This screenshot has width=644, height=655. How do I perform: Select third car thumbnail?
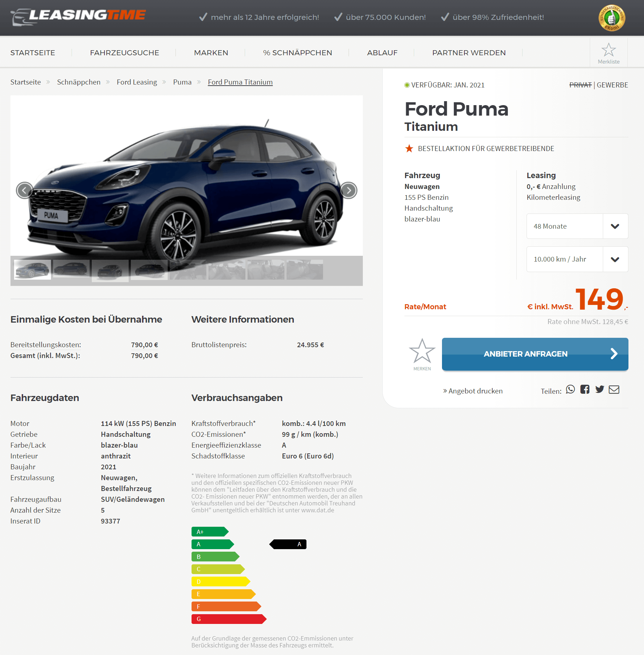tap(110, 270)
